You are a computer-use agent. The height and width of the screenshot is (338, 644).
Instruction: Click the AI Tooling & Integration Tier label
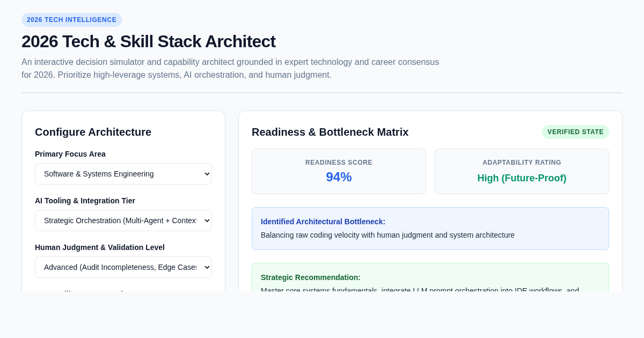tap(85, 201)
